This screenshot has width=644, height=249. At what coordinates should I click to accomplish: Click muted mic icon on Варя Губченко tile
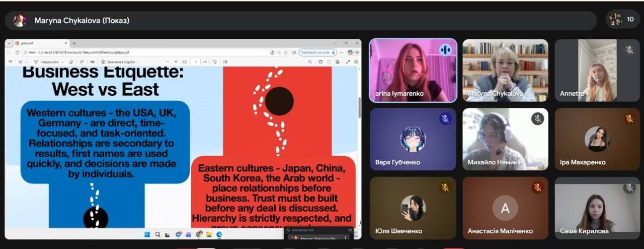445,119
